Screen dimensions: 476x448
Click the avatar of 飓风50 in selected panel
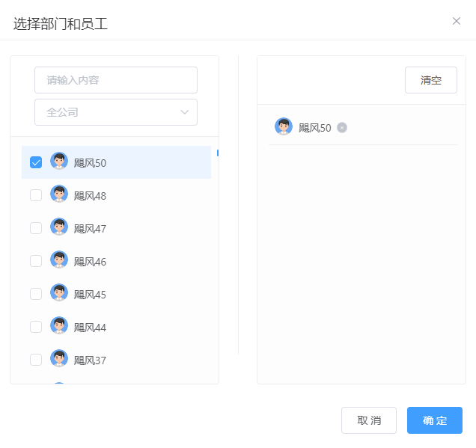284,127
